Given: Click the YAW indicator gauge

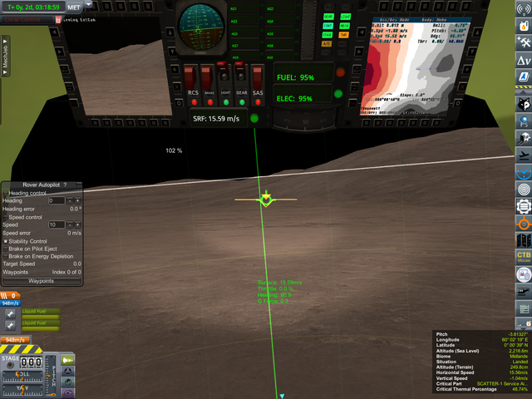Looking at the screenshot, I should (22, 390).
